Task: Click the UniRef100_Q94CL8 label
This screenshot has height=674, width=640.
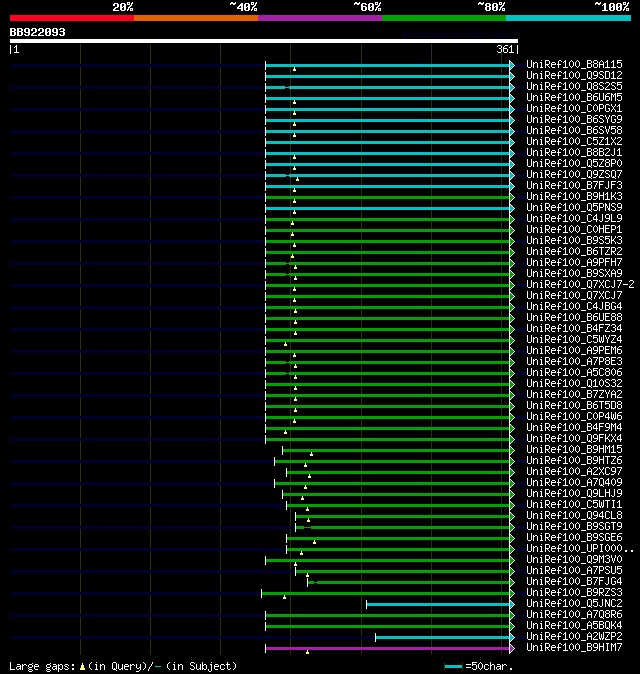Action: tap(574, 516)
